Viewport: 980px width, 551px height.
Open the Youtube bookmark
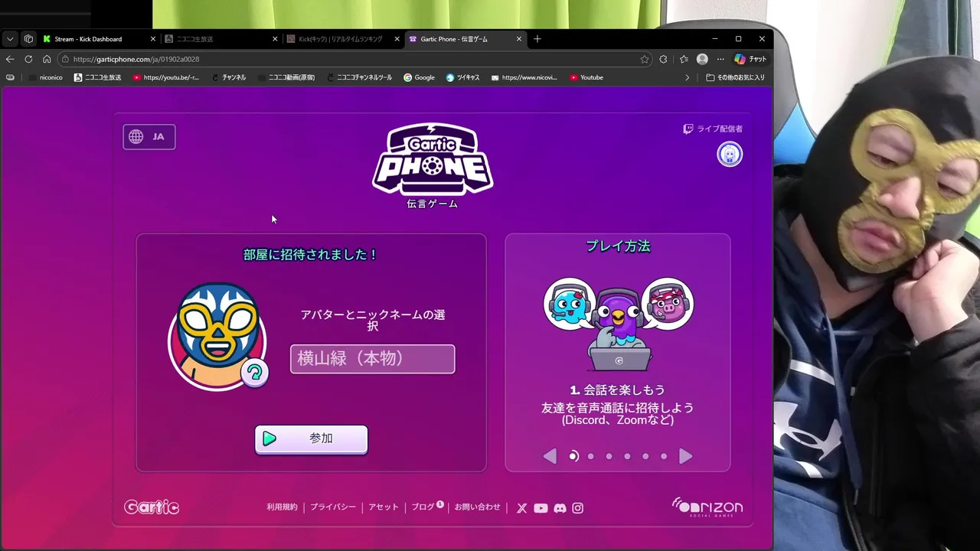coord(586,77)
